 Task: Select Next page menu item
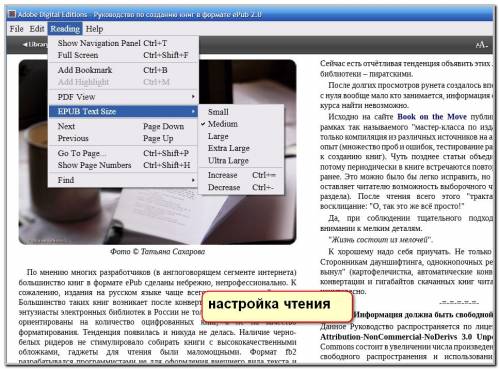(x=124, y=126)
